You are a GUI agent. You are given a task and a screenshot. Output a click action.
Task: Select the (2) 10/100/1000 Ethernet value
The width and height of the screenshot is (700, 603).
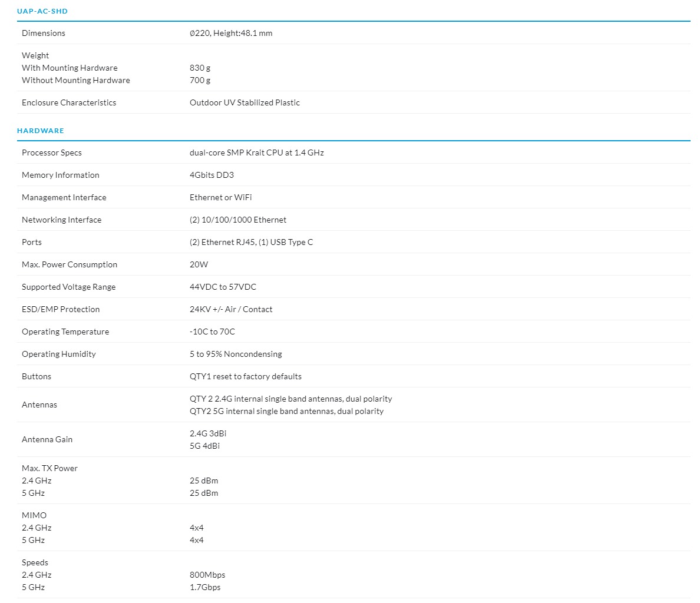(238, 220)
